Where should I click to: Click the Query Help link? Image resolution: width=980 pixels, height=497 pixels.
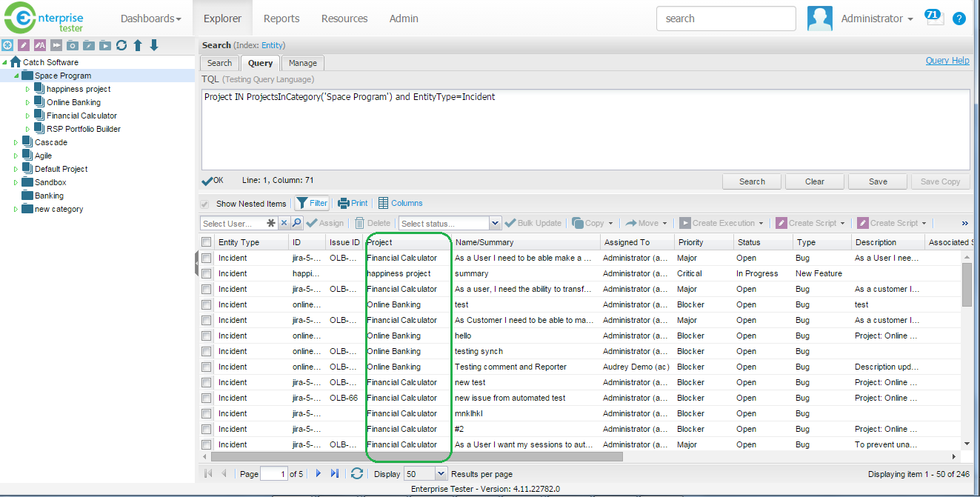pos(947,61)
